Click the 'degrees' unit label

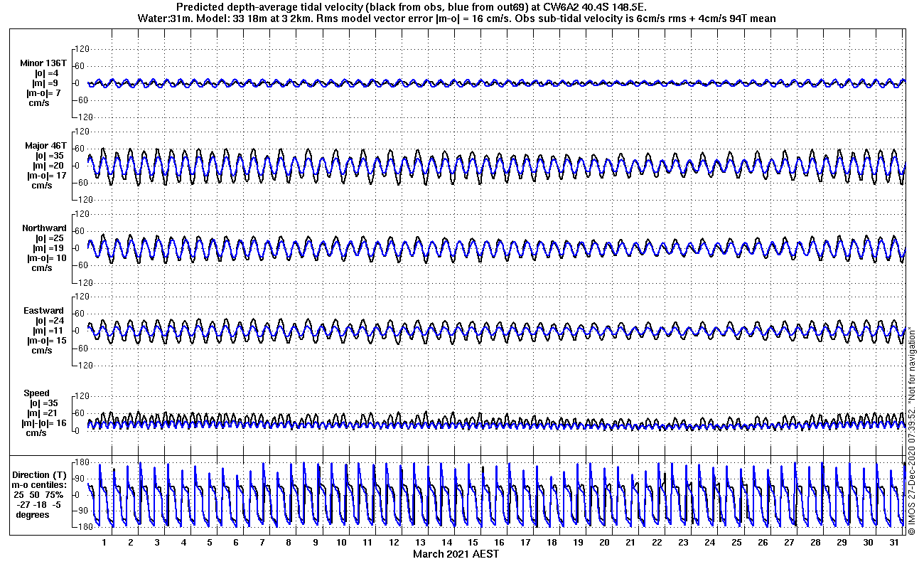33,514
